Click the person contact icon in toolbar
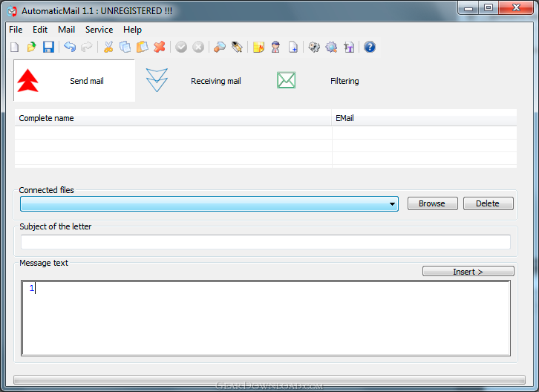The image size is (539, 392). click(x=275, y=47)
